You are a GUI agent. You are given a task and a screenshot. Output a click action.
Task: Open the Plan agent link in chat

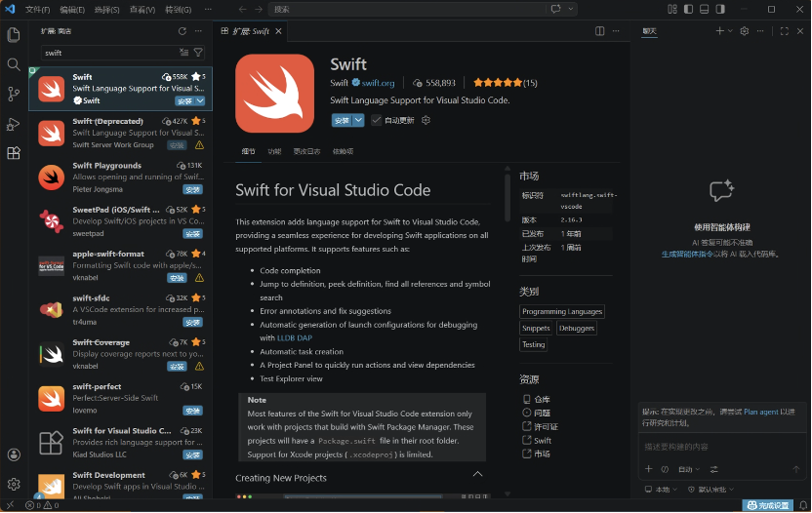coord(760,412)
